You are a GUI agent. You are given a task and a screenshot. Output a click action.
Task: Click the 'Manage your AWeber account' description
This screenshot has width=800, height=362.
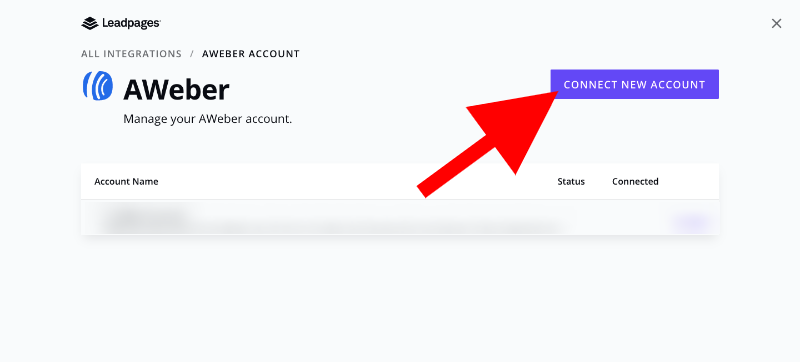tap(208, 119)
